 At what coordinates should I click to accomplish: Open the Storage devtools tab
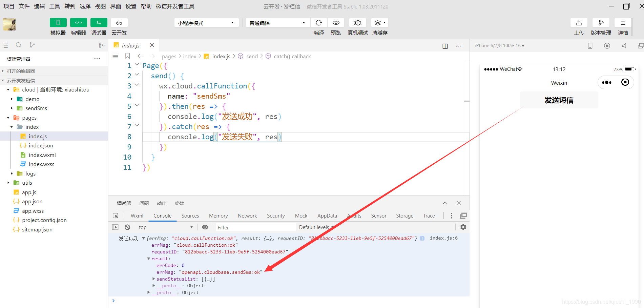(x=404, y=216)
